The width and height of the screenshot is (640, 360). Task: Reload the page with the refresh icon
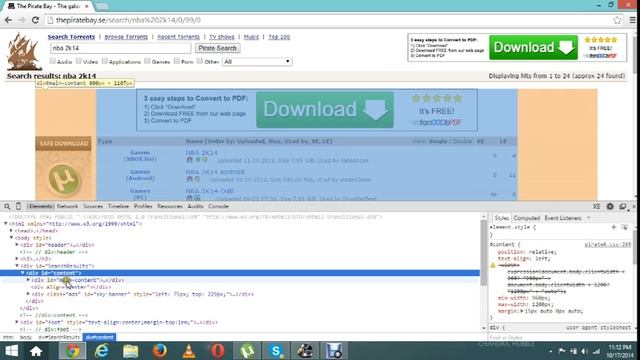coord(36,20)
